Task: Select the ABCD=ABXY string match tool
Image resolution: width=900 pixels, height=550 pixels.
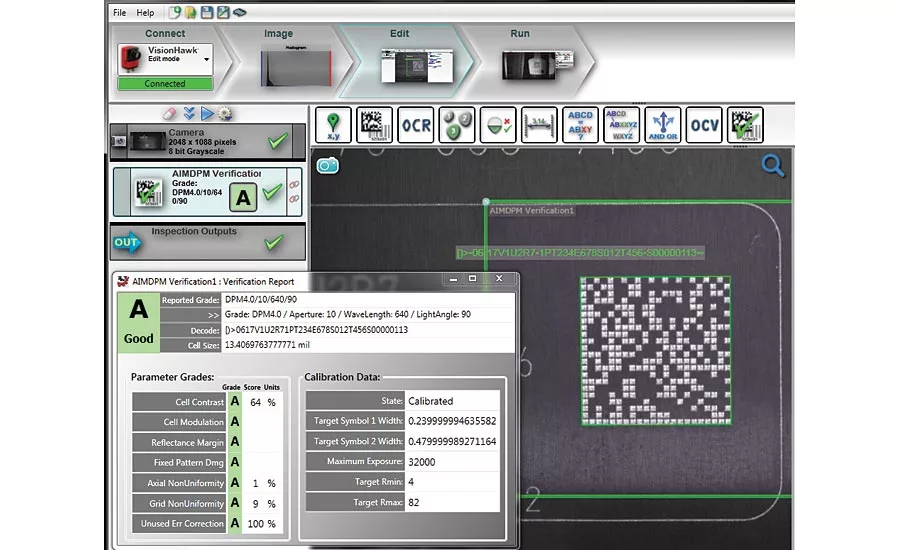Action: (x=580, y=125)
